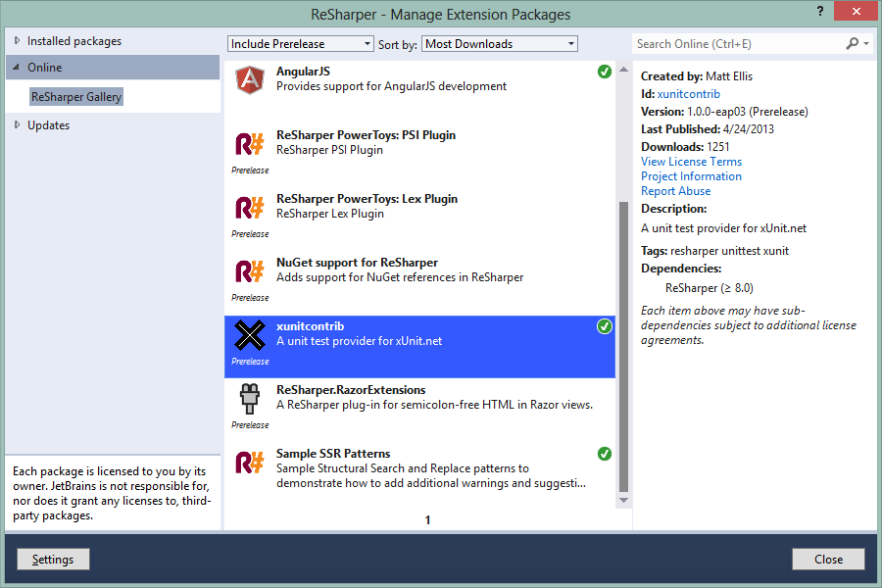This screenshot has width=882, height=588.
Task: Open Project Information link
Action: [691, 176]
